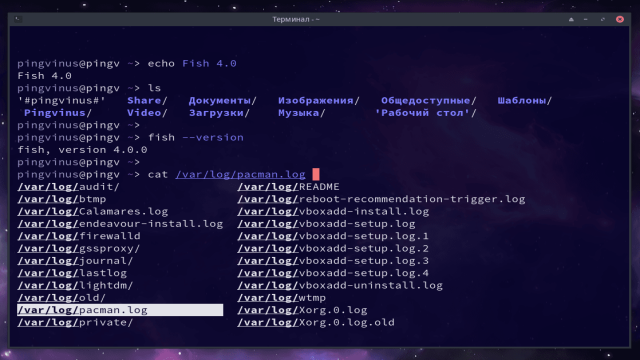Select completion /var/log/Xorg.0.log.old
Viewport: 640px width, 360px height.
coord(316,322)
